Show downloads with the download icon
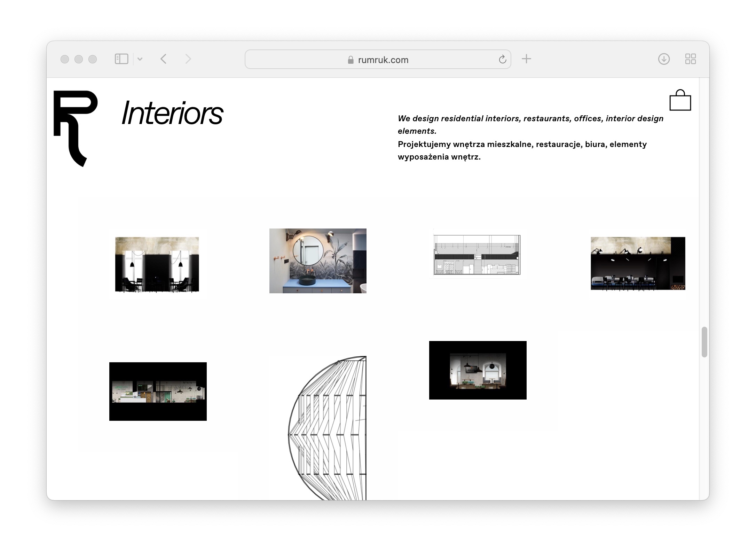The width and height of the screenshot is (756, 542). [664, 59]
